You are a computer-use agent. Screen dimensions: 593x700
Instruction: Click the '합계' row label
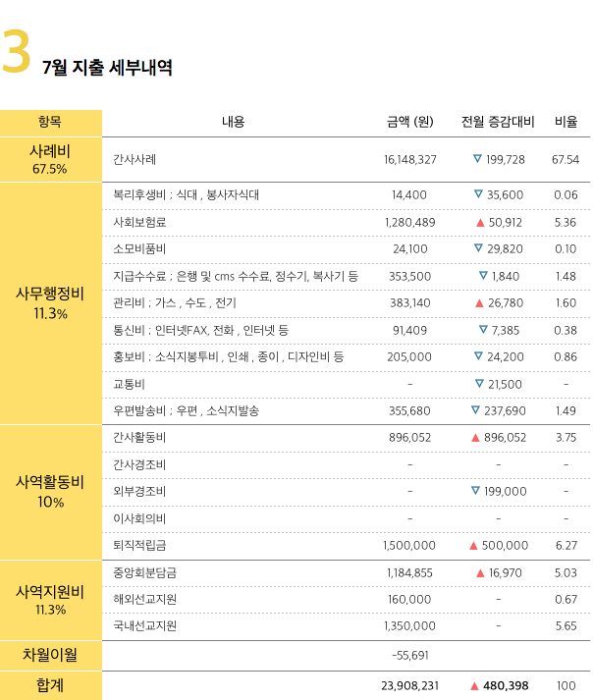coord(50,685)
